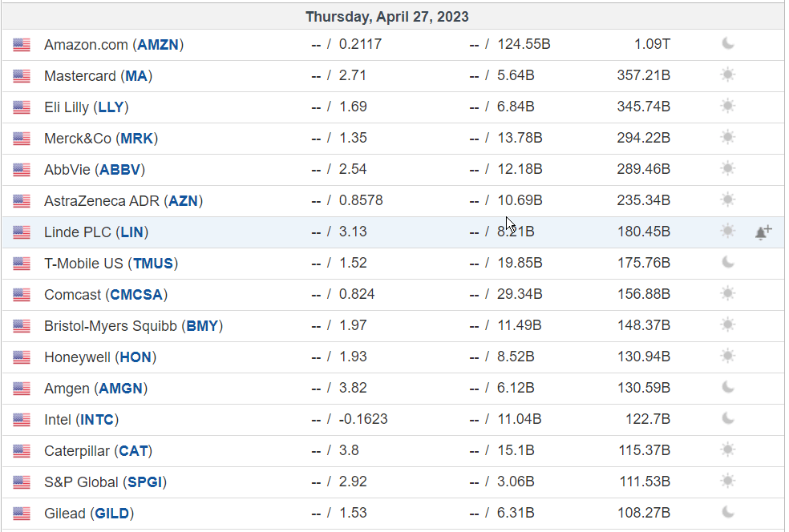This screenshot has width=789, height=532.
Task: Click the AZN ticker for AstraZeneca ADR
Action: pyautogui.click(x=183, y=200)
